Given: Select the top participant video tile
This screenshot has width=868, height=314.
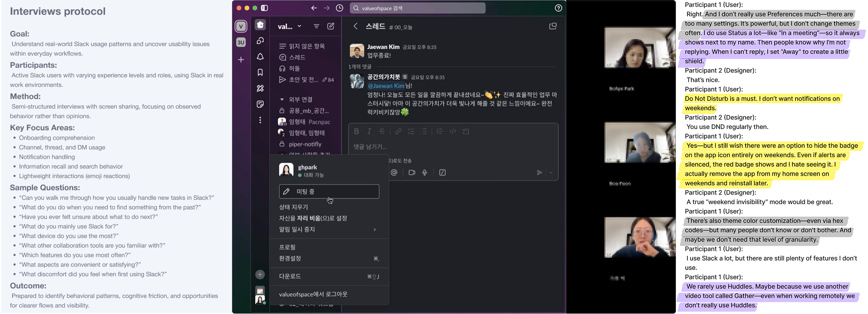Looking at the screenshot, I should (640, 47).
